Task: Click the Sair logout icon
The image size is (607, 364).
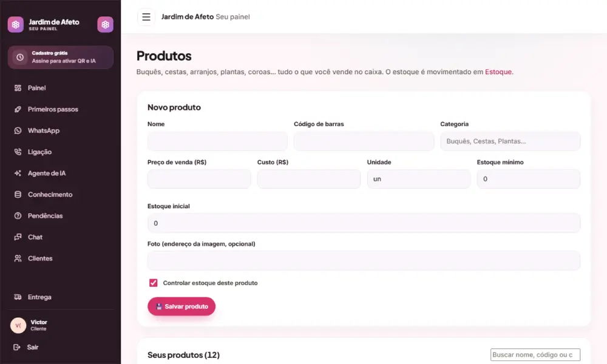Action: (x=16, y=347)
